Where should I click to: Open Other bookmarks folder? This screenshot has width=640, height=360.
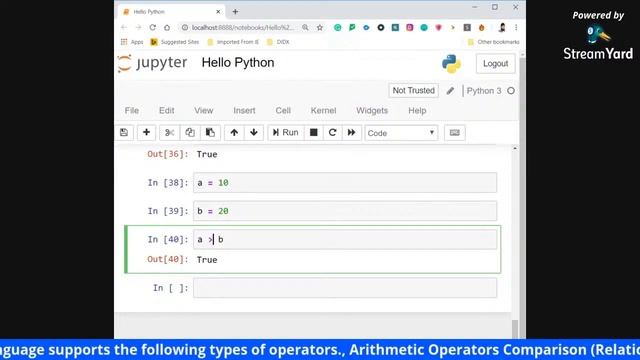point(493,42)
